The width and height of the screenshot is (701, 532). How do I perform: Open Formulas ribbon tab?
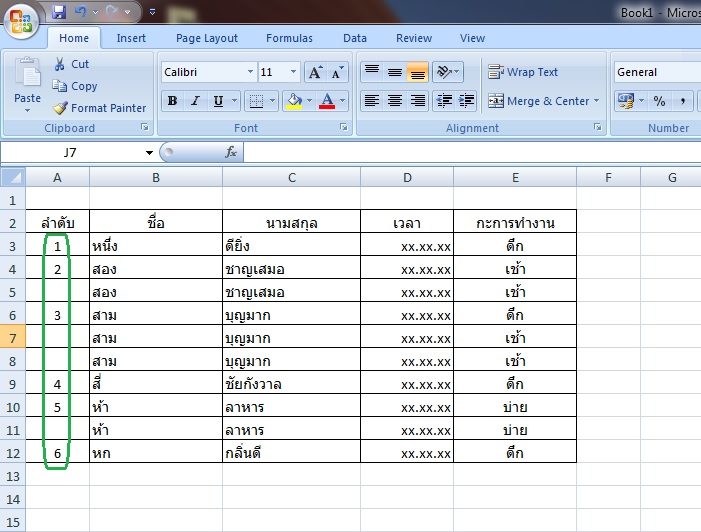coord(289,38)
